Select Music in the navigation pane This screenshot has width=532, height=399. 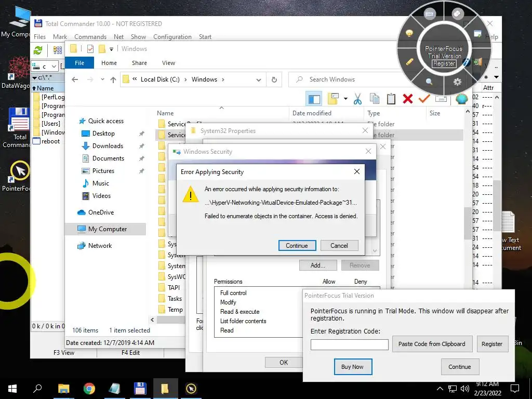100,183
